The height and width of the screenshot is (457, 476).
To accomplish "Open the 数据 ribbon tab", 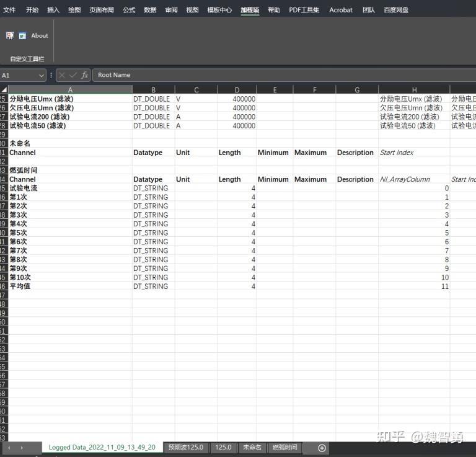I will pyautogui.click(x=150, y=10).
